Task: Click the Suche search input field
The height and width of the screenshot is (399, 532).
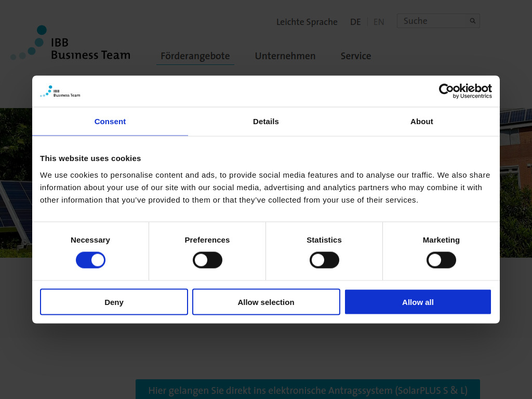Action: 433,21
